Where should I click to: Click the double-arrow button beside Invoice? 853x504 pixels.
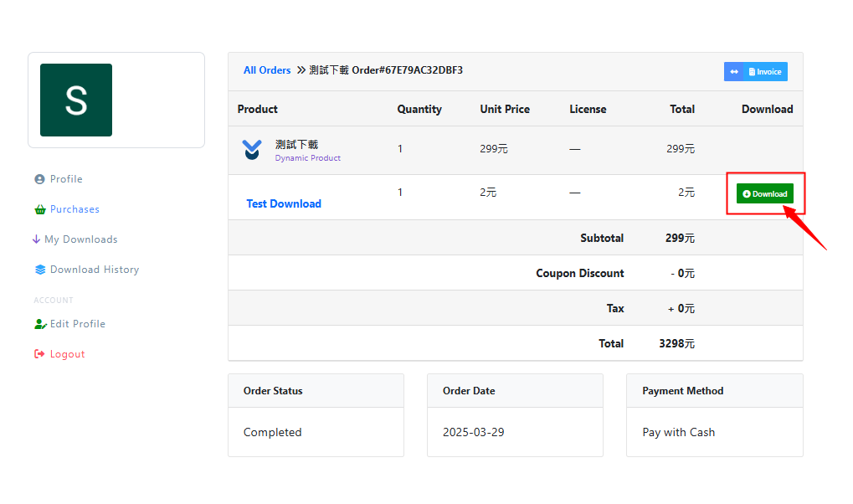(x=733, y=72)
